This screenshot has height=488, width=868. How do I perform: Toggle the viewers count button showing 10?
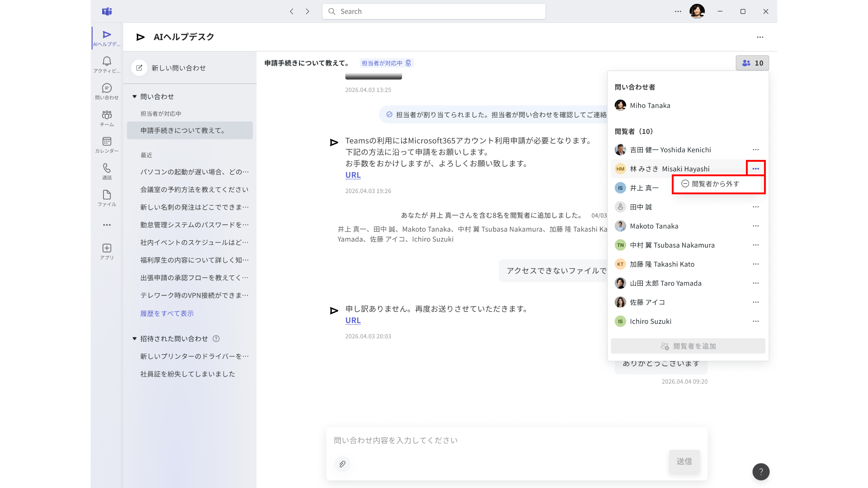point(752,63)
